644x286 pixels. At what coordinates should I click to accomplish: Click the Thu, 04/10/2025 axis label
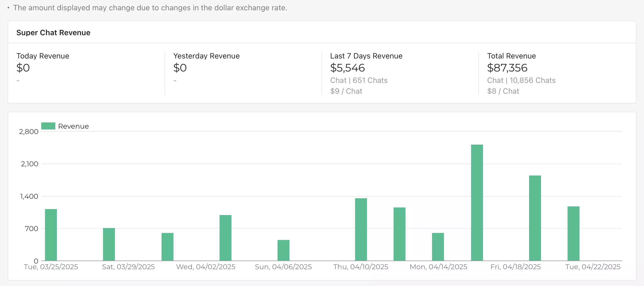[361, 267]
